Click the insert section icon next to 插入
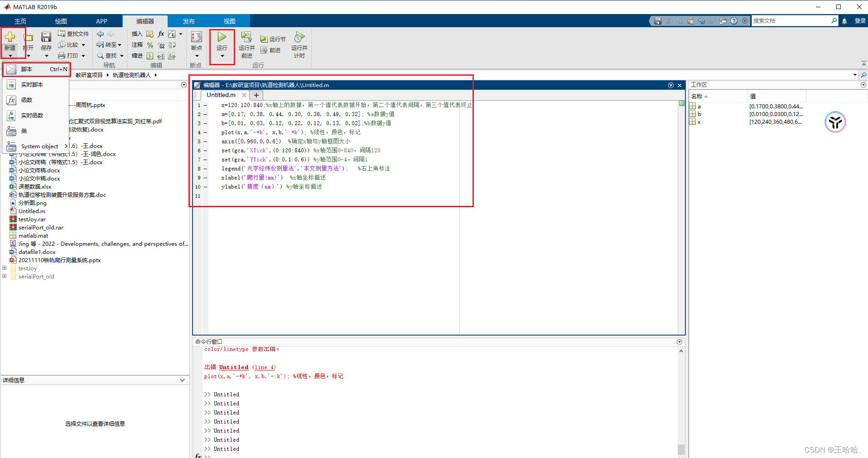Viewport: 868px width, 458px height. click(150, 34)
